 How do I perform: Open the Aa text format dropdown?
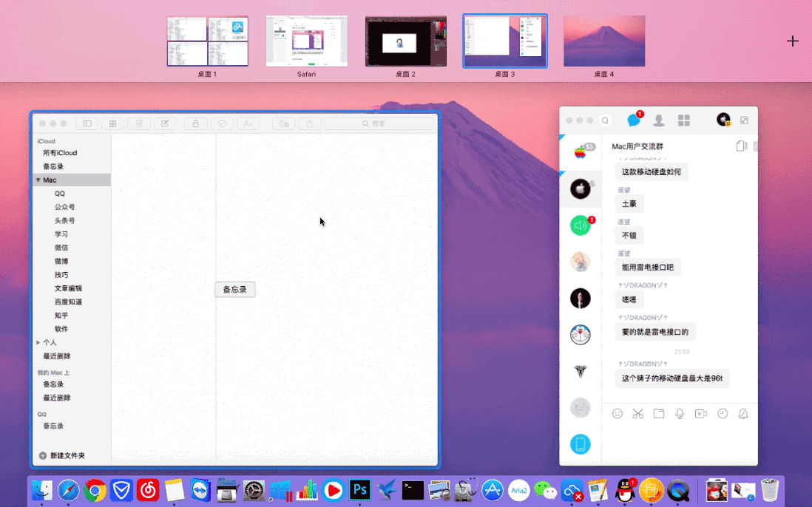coord(248,123)
